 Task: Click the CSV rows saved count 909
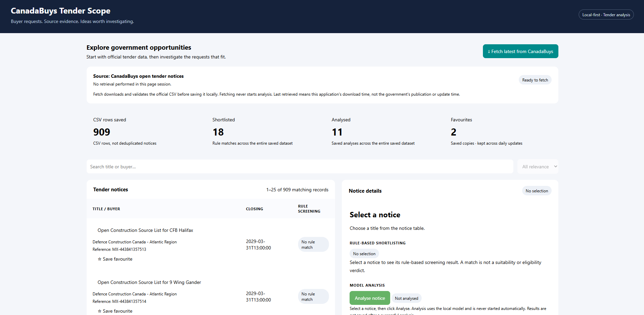point(102,132)
